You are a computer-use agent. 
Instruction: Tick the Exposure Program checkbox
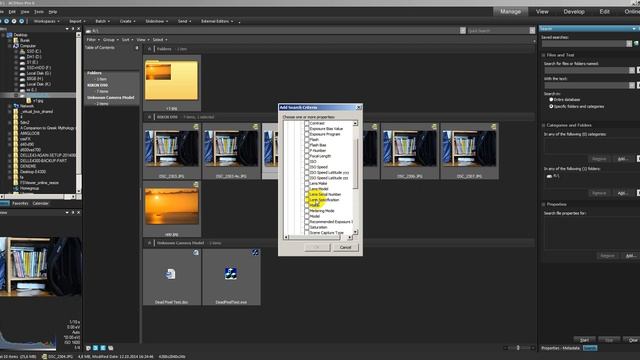[x=307, y=134]
